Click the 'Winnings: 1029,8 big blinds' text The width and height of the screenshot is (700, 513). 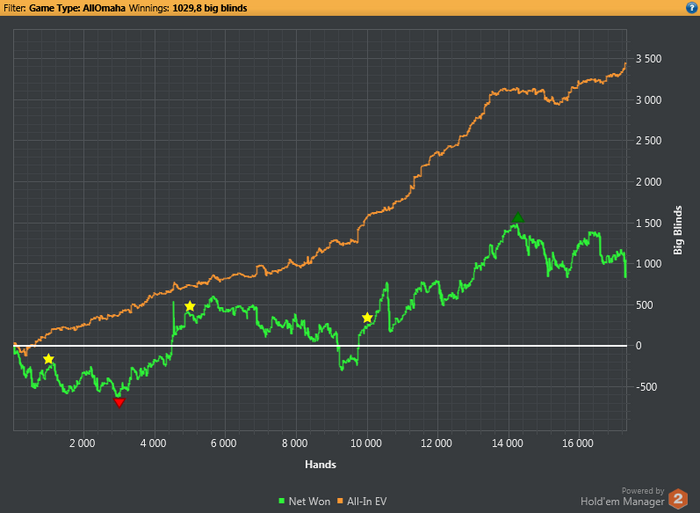click(188, 8)
